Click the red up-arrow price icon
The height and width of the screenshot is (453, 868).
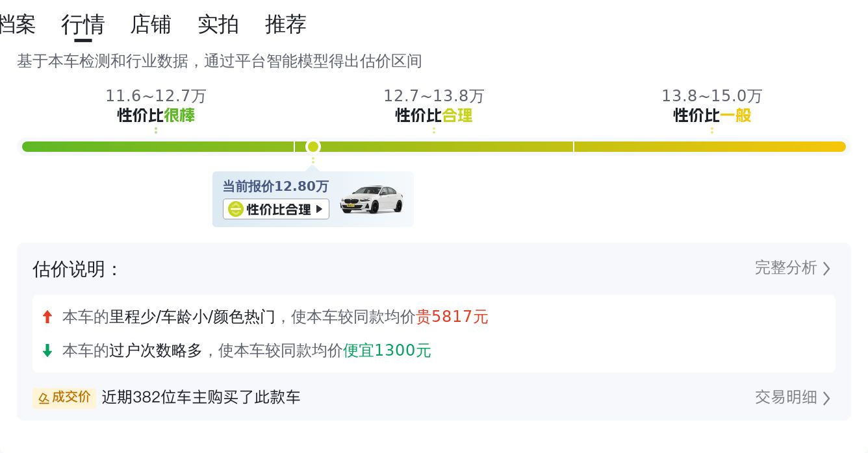coord(47,317)
